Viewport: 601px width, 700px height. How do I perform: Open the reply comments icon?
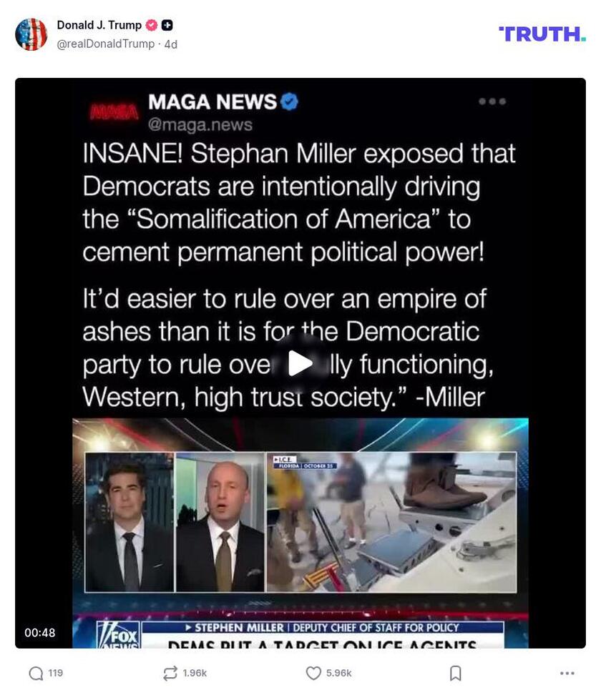[x=36, y=673]
